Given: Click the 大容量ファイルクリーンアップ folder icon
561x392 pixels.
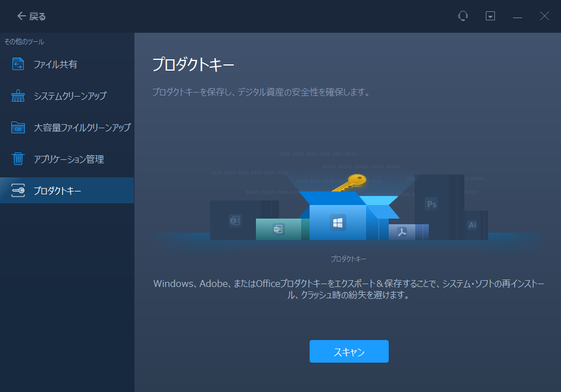Looking at the screenshot, I should click(x=19, y=128).
